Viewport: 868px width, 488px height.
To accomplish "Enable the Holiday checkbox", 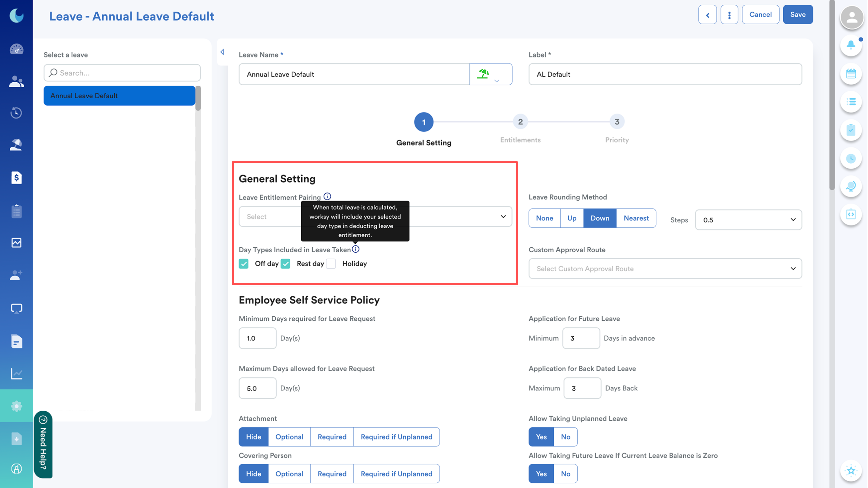I will tap(331, 264).
